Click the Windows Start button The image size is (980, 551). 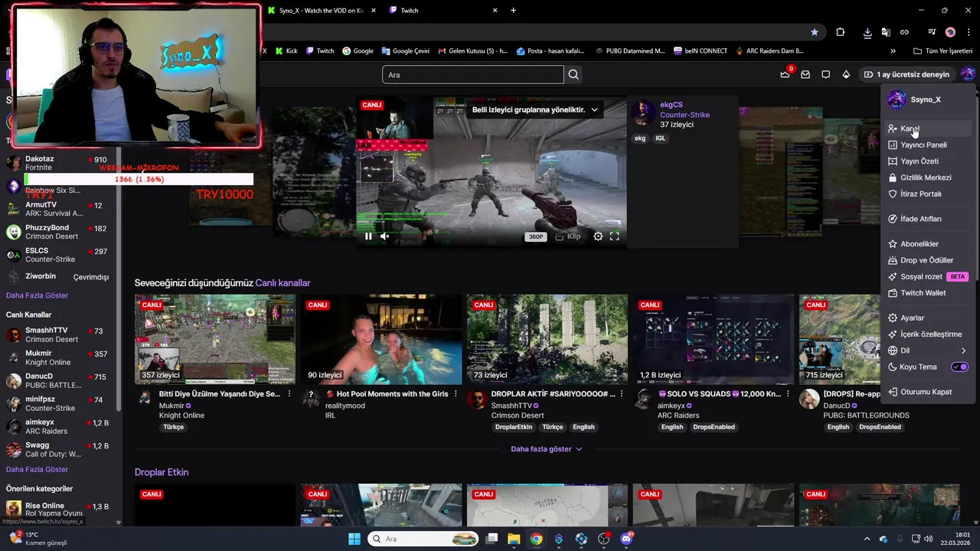(x=354, y=539)
